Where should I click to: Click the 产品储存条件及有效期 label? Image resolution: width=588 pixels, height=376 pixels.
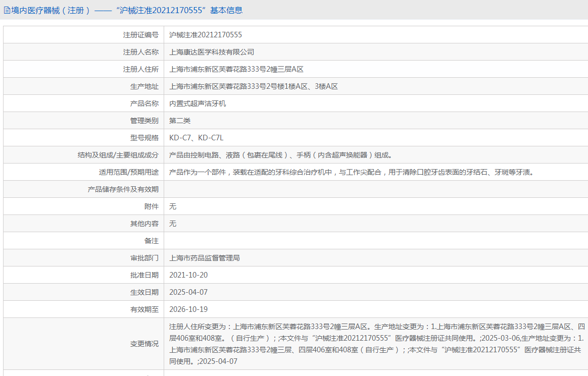tap(123, 189)
